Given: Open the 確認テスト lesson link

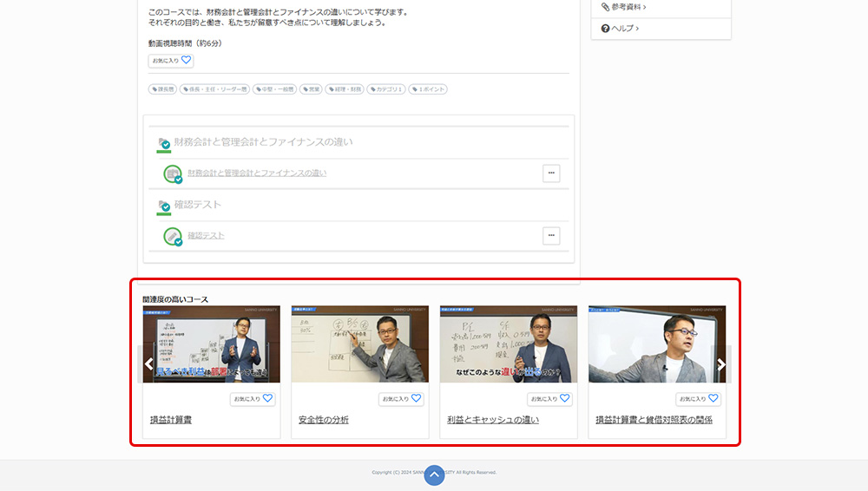Looking at the screenshot, I should coord(206,236).
